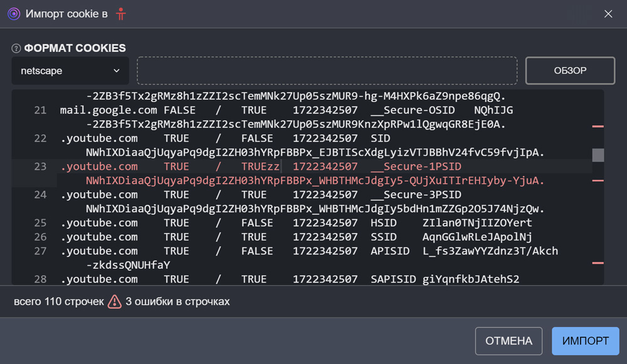Click wrapped value ending fvjIpA.
This screenshot has height=364, width=627.
(x=315, y=153)
